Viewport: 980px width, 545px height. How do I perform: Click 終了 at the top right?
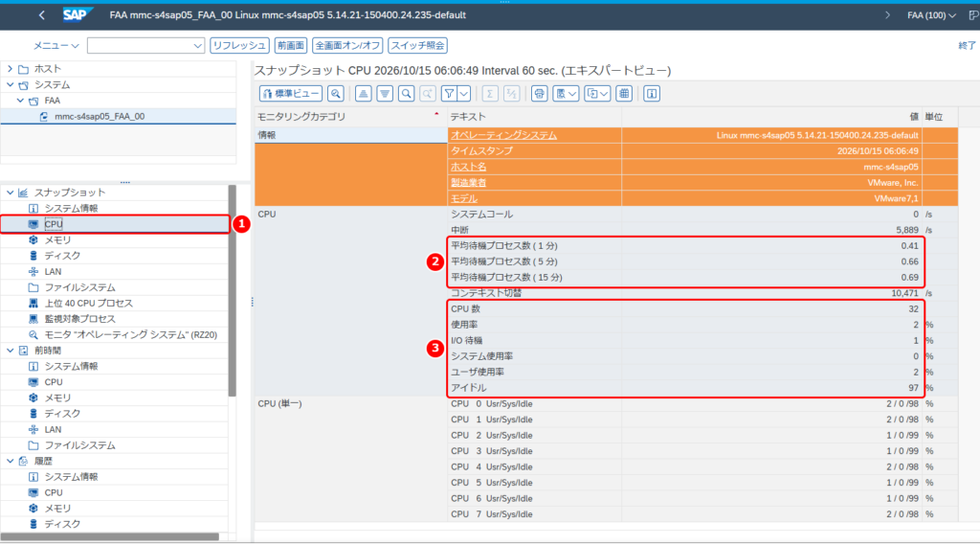pyautogui.click(x=967, y=46)
